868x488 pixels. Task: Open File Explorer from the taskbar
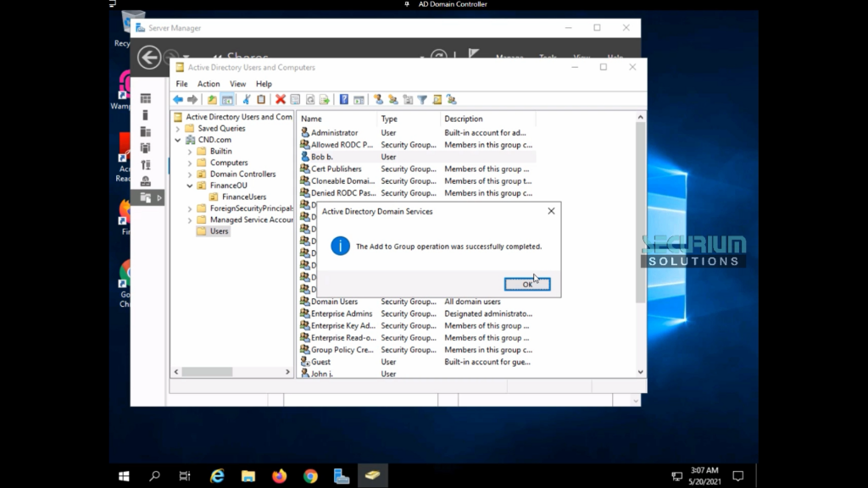248,476
